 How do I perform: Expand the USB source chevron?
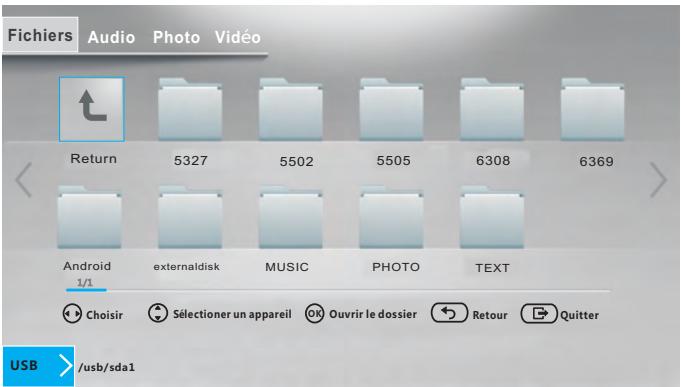pyautogui.click(x=66, y=366)
